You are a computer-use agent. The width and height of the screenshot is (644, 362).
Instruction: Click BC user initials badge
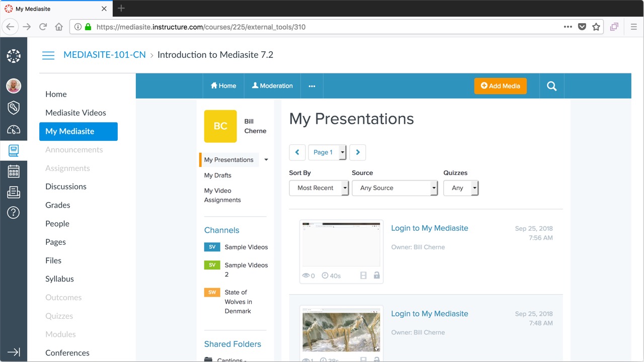point(220,126)
